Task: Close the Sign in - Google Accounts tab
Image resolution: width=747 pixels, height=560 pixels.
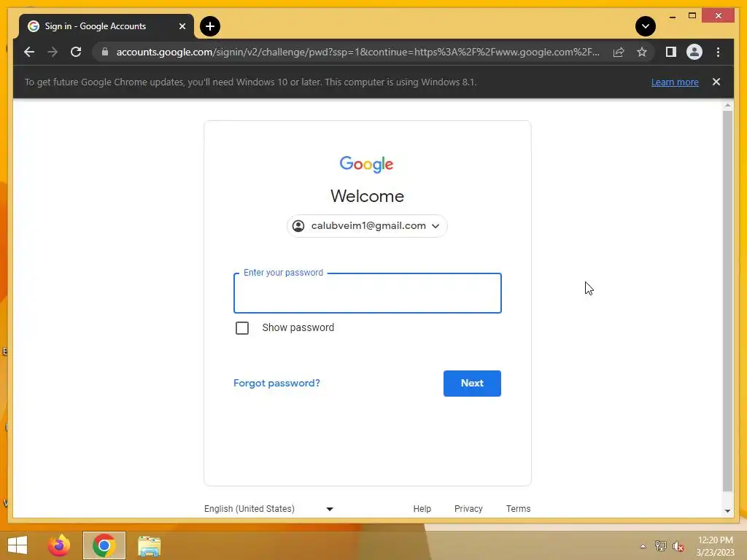Action: [x=182, y=26]
